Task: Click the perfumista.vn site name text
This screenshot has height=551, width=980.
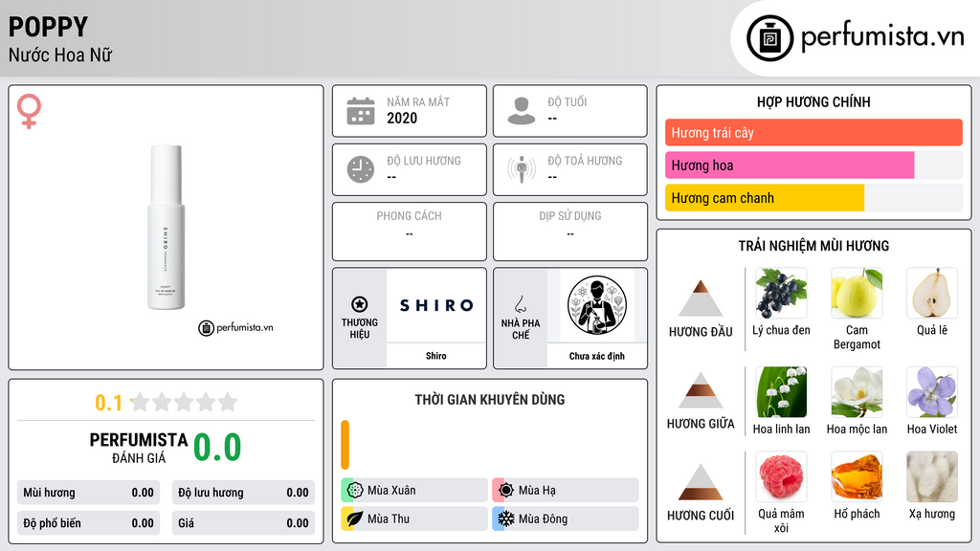Action: pos(882,37)
